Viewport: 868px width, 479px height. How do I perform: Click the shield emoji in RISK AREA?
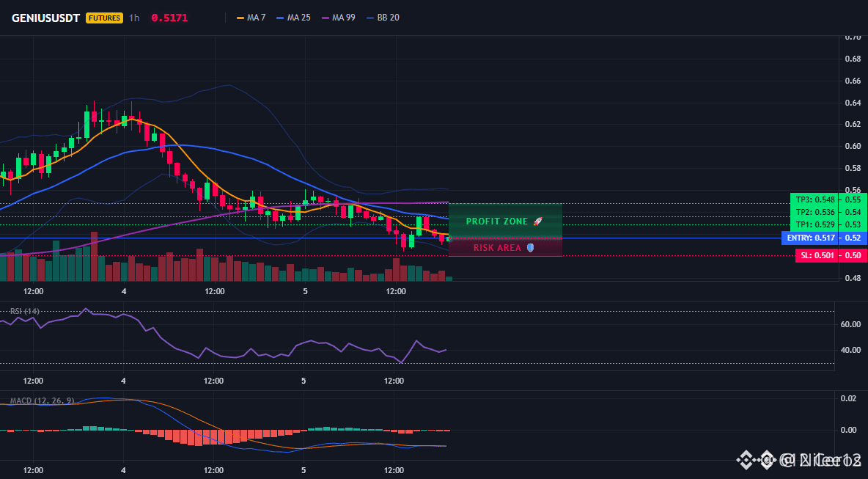(530, 247)
